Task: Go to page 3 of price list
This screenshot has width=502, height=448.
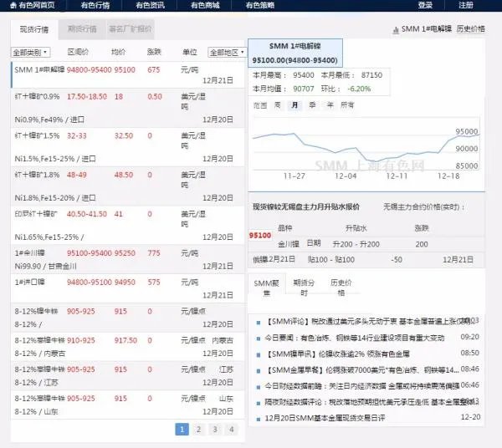Action: coord(215,429)
